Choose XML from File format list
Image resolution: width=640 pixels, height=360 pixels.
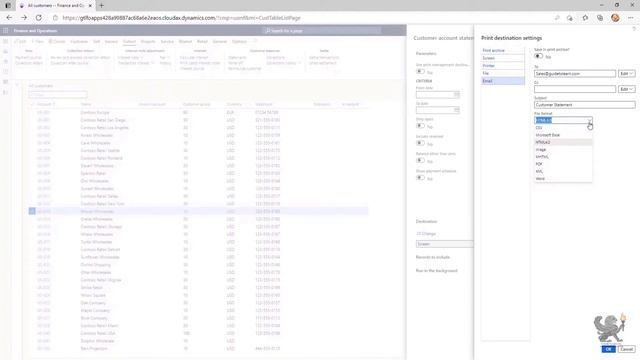(563, 171)
